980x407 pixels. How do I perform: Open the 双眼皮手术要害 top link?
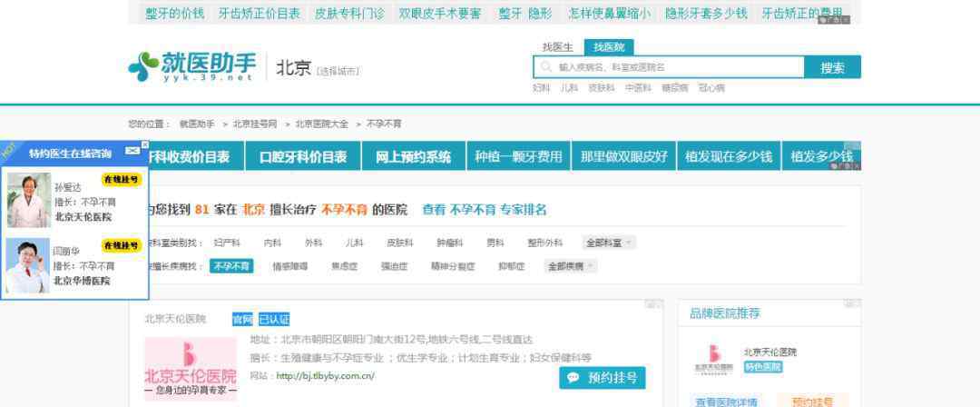tap(440, 13)
